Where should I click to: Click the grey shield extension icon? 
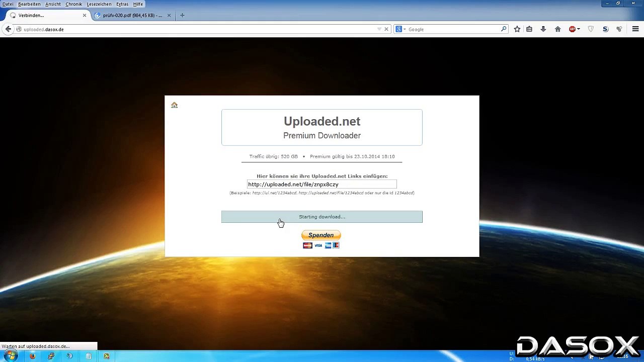click(x=591, y=29)
